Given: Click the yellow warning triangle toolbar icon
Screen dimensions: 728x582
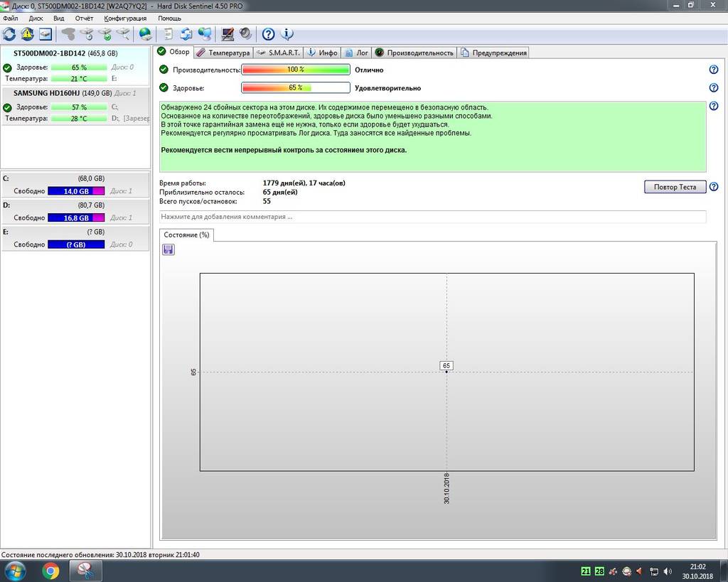Looking at the screenshot, I should pyautogui.click(x=27, y=33).
